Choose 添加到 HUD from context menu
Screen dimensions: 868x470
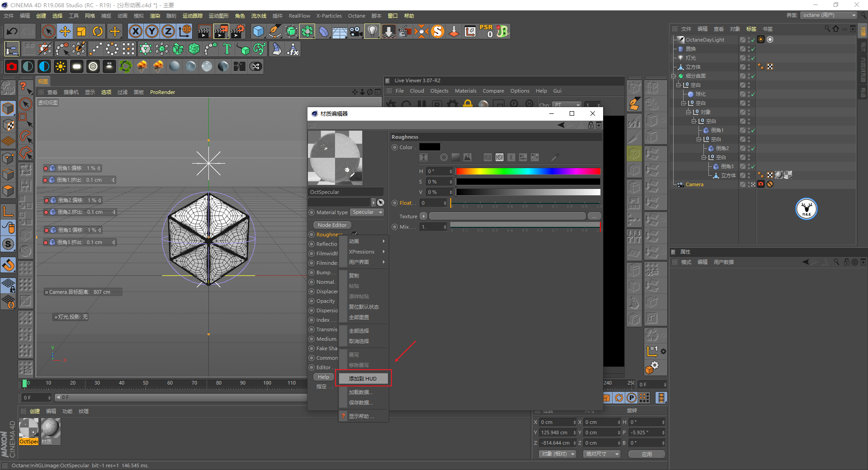[364, 379]
